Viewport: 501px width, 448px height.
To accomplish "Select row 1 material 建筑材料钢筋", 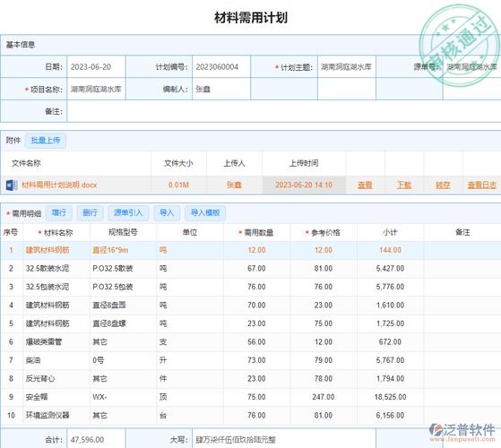I will [48, 250].
